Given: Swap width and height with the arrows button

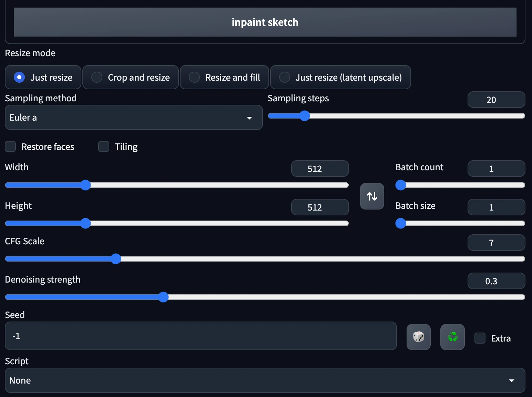Looking at the screenshot, I should coord(372,196).
